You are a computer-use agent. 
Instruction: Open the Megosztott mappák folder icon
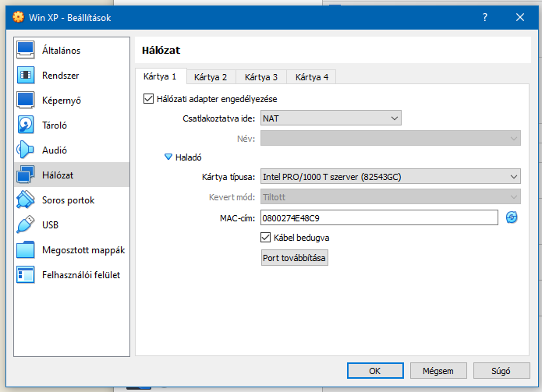(x=25, y=249)
